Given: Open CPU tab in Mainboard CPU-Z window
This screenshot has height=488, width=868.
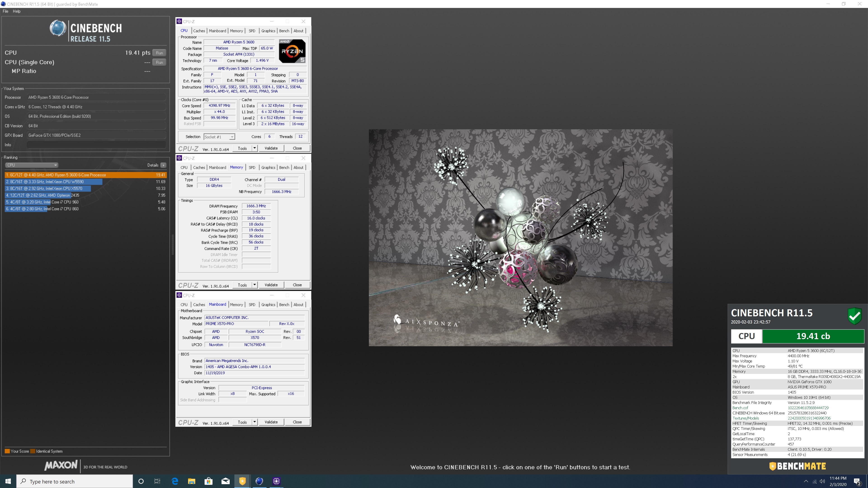Looking at the screenshot, I should click(184, 305).
